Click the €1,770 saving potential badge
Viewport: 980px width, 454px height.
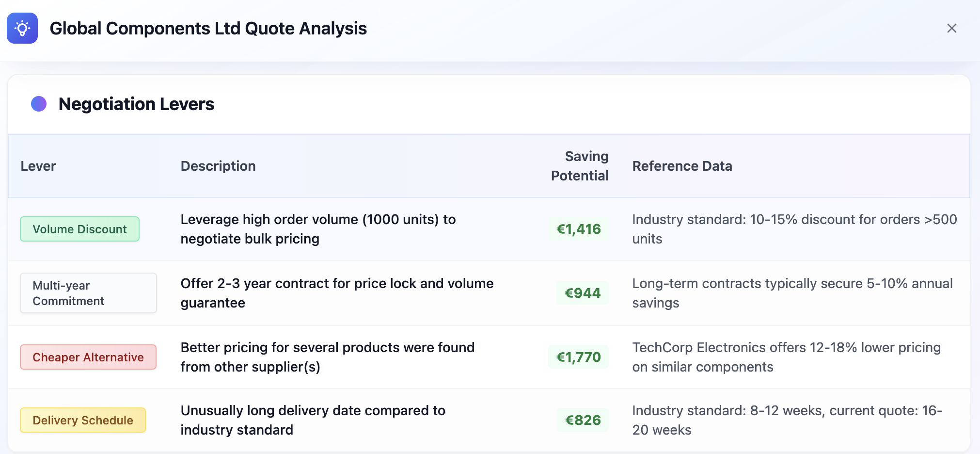(x=579, y=357)
